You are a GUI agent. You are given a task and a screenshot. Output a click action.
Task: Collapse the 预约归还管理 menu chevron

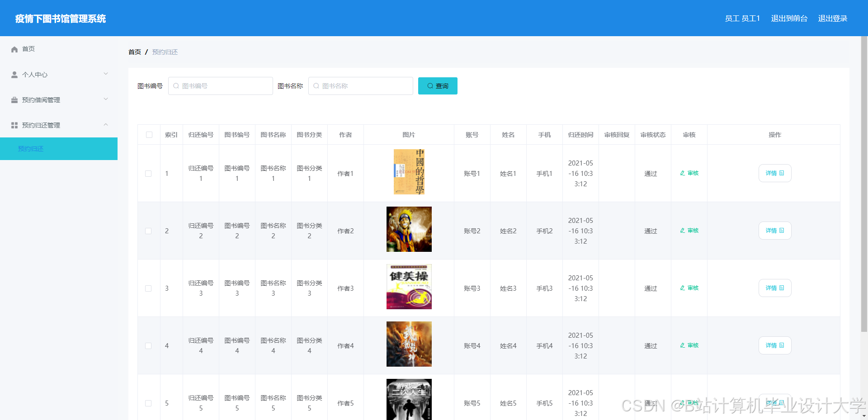point(106,124)
